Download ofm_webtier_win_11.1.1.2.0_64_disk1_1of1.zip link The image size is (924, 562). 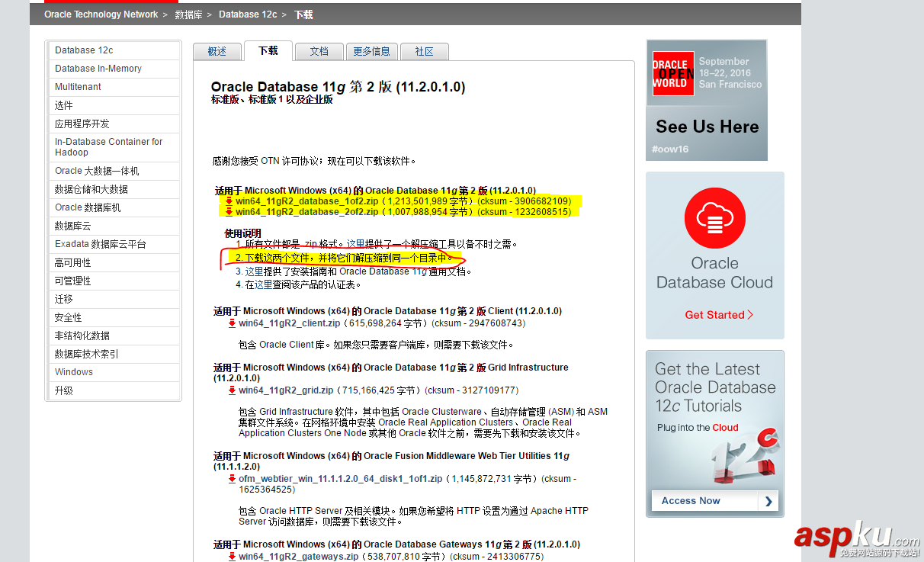(340, 479)
